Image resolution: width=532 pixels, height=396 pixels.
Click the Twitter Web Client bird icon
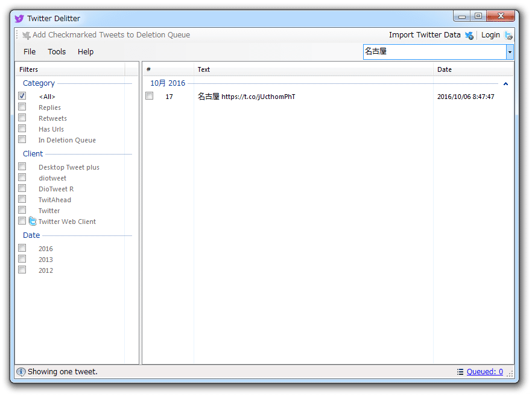click(x=32, y=221)
